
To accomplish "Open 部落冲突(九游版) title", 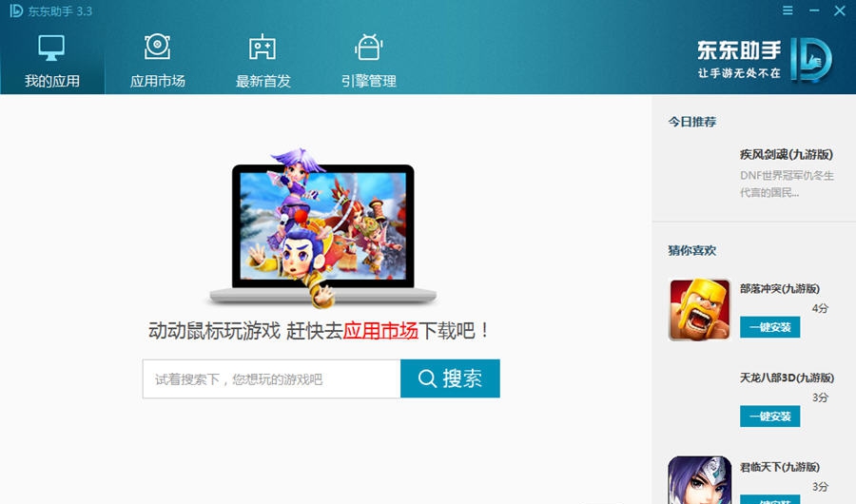I will click(780, 288).
